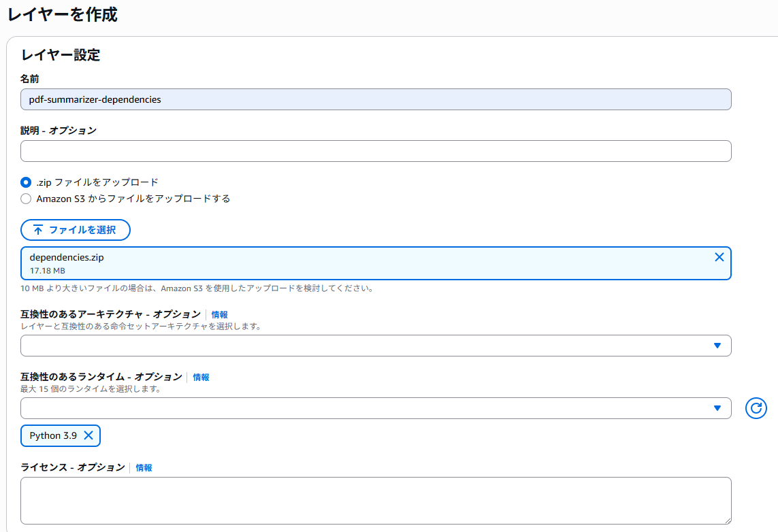Click the license textarea corner grip
This screenshot has width=778, height=532.
click(728, 520)
